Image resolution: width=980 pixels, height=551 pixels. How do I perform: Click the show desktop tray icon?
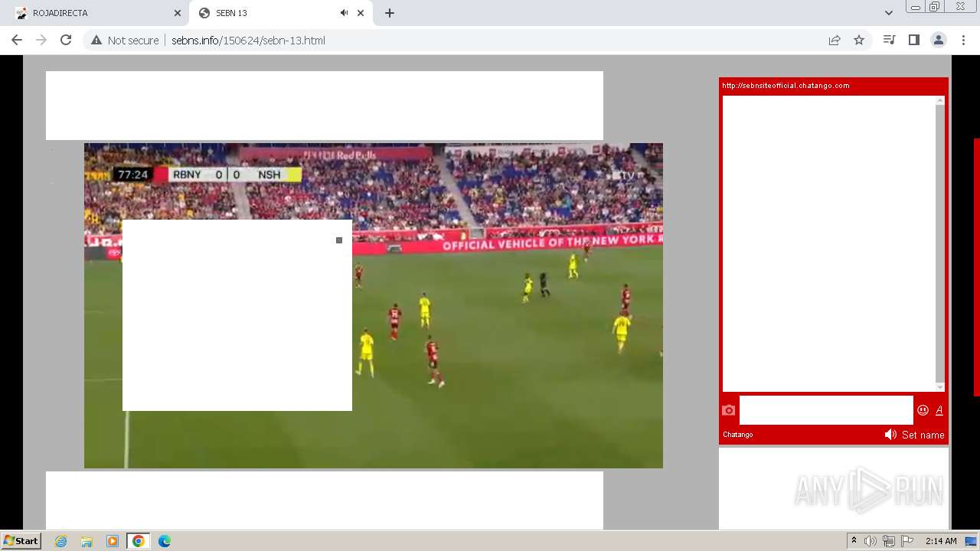point(971,541)
